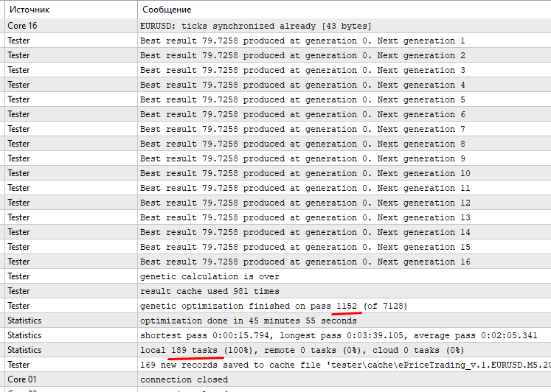Screen dimensions: 551x392
Task: Select the Next generation 5 log entry
Action: pyautogui.click(x=278, y=99)
